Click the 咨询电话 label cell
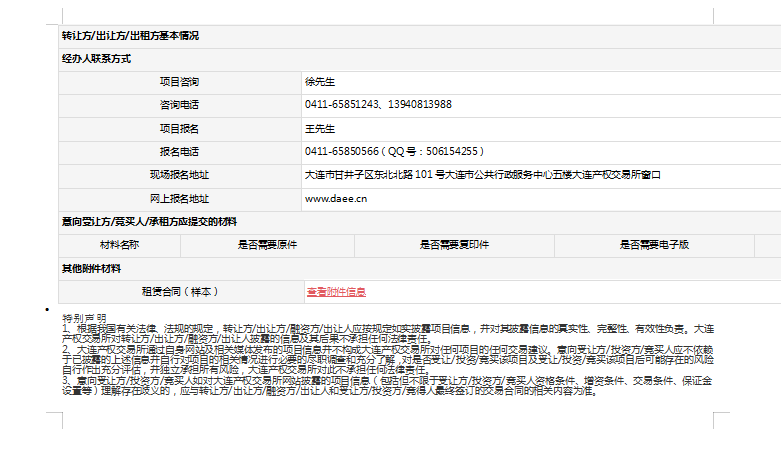This screenshot has width=781, height=450. click(180, 104)
